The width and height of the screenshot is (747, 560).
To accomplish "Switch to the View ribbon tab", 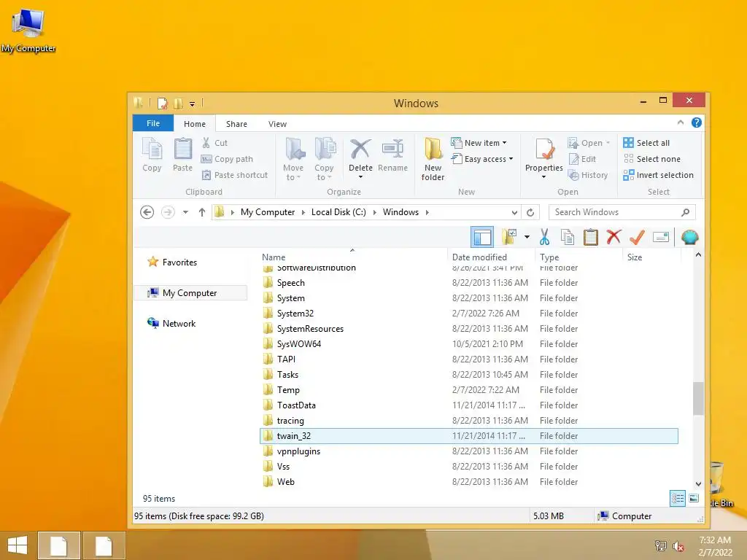I will click(277, 124).
